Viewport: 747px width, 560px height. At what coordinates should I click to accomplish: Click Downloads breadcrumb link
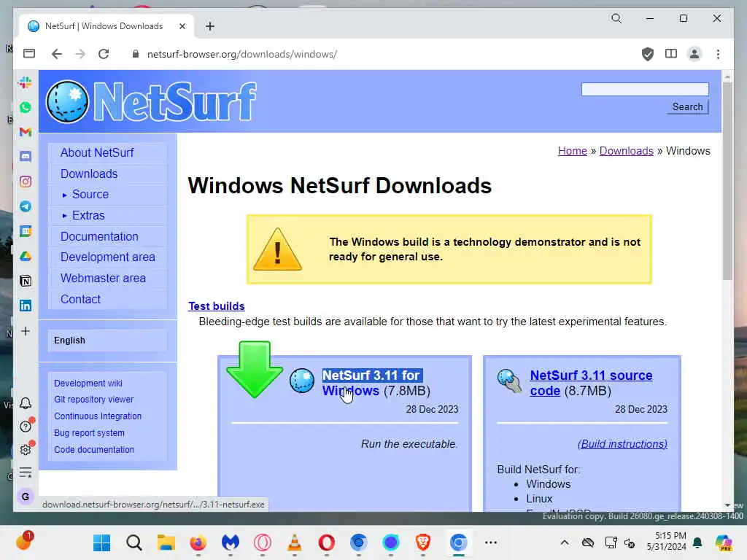[626, 150]
